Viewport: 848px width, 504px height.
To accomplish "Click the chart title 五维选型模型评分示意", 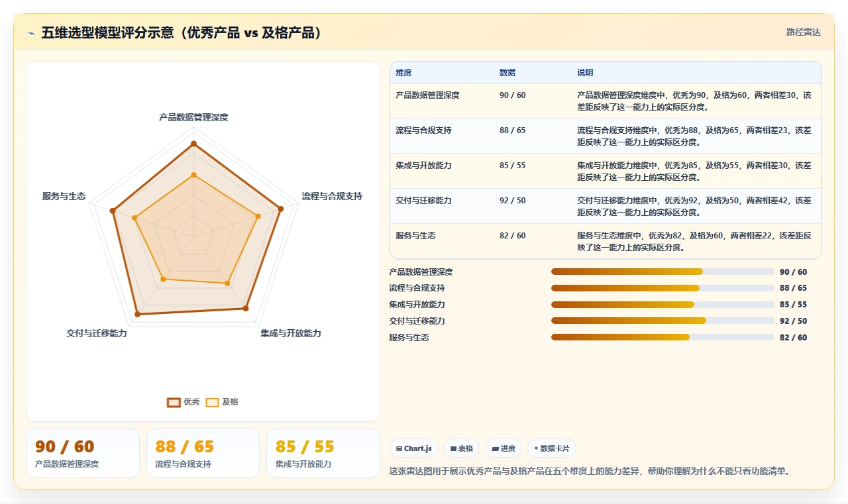I will pyautogui.click(x=182, y=32).
